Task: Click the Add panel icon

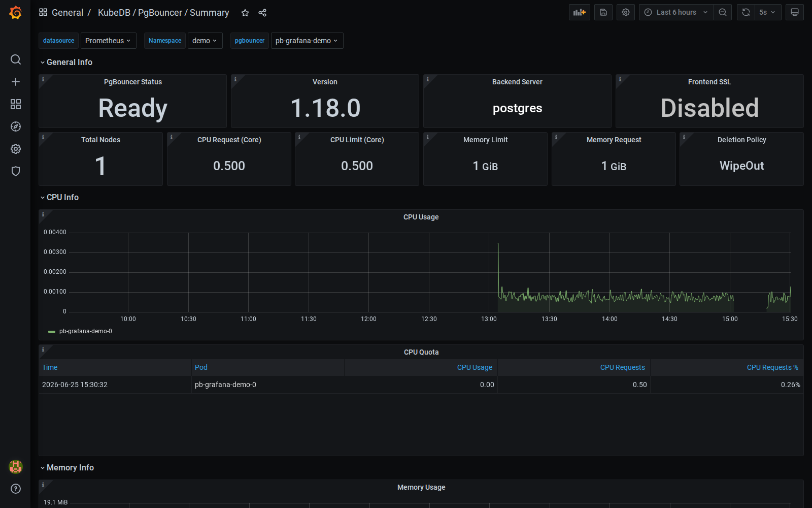Action: click(580, 12)
